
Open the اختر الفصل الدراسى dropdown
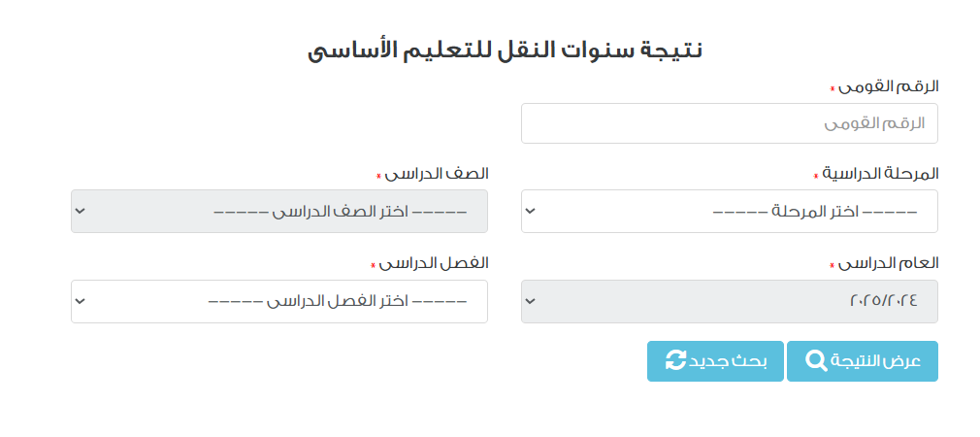279,301
